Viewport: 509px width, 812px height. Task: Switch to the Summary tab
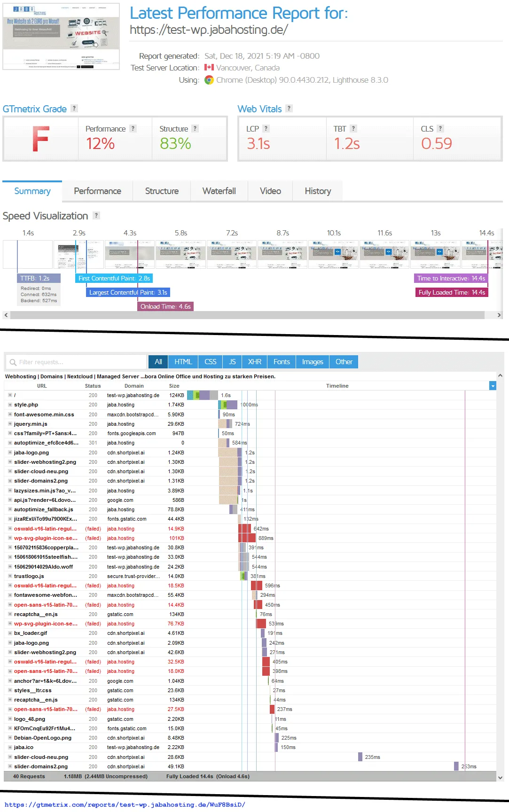tap(32, 191)
